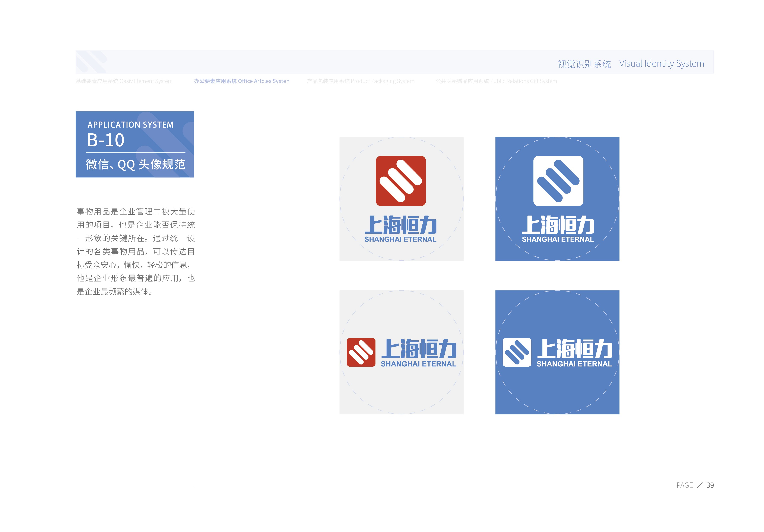Image resolution: width=764 pixels, height=532 pixels.
Task: Select the line 标受众安心，愉快，轻松的信息，
Action: tap(134, 265)
